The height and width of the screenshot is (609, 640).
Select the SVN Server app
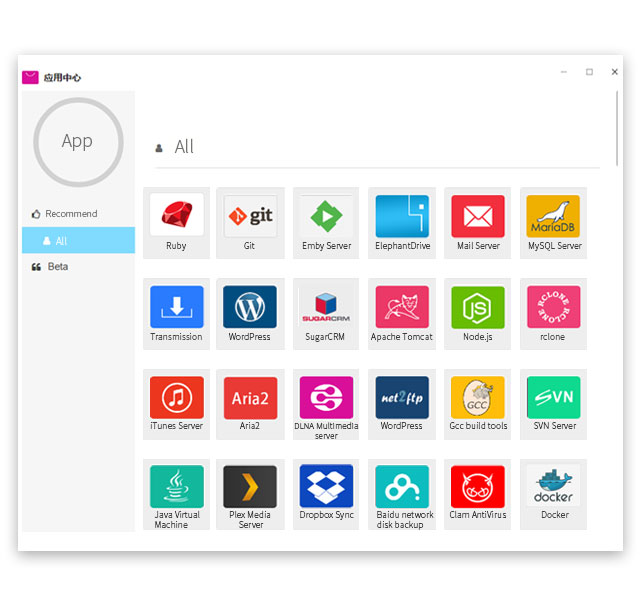(x=553, y=405)
